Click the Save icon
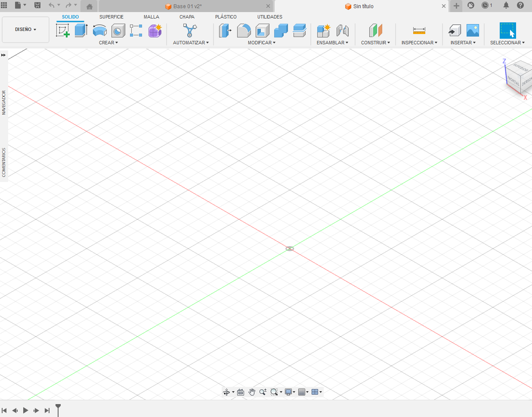Image resolution: width=532 pixels, height=417 pixels. coord(37,5)
